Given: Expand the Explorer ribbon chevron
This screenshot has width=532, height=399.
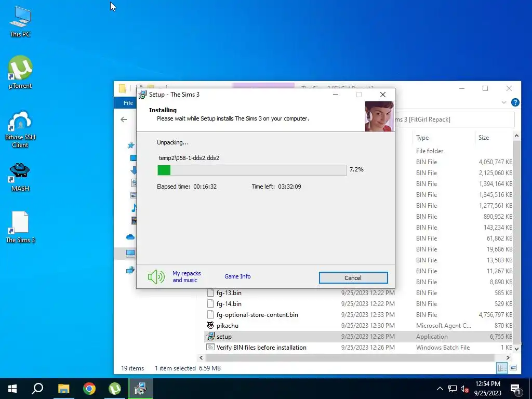Looking at the screenshot, I should (504, 102).
